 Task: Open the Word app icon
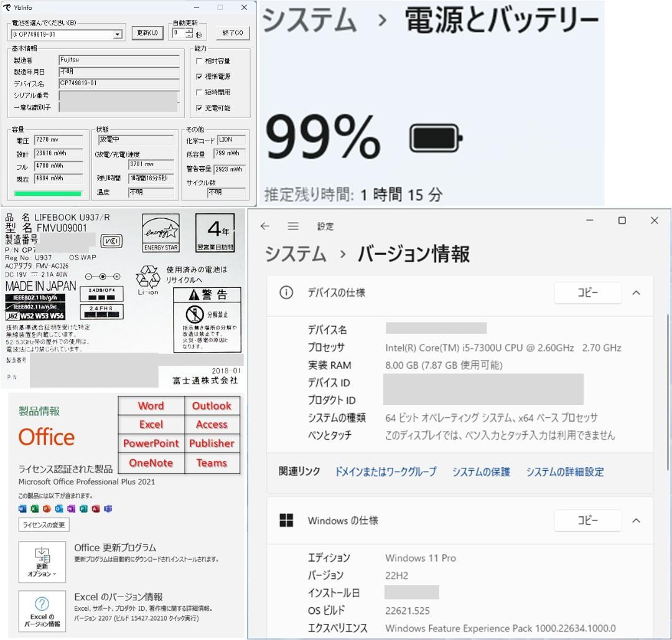[151, 406]
